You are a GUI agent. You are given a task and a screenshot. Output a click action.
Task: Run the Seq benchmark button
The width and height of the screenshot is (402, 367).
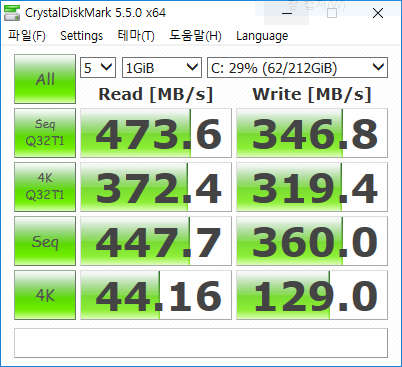[45, 241]
